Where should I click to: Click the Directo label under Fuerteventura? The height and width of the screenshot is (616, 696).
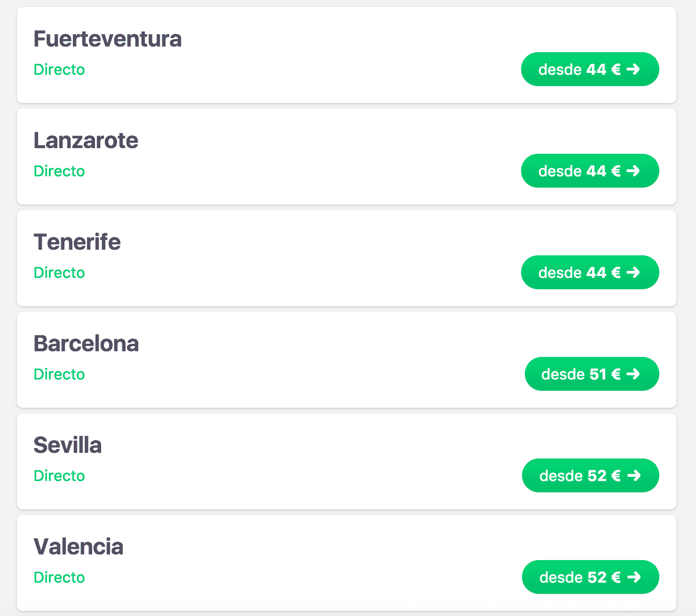click(x=59, y=70)
